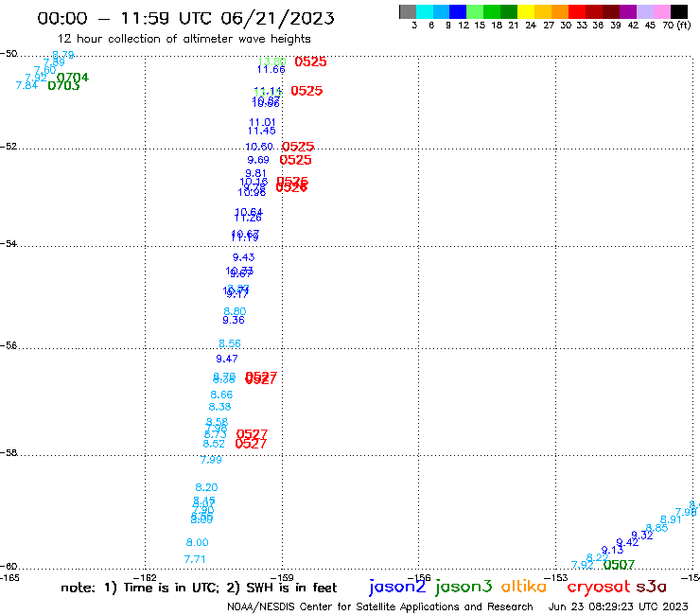
Task: Click the '70 (ft)' legend scale label
Action: [x=676, y=25]
